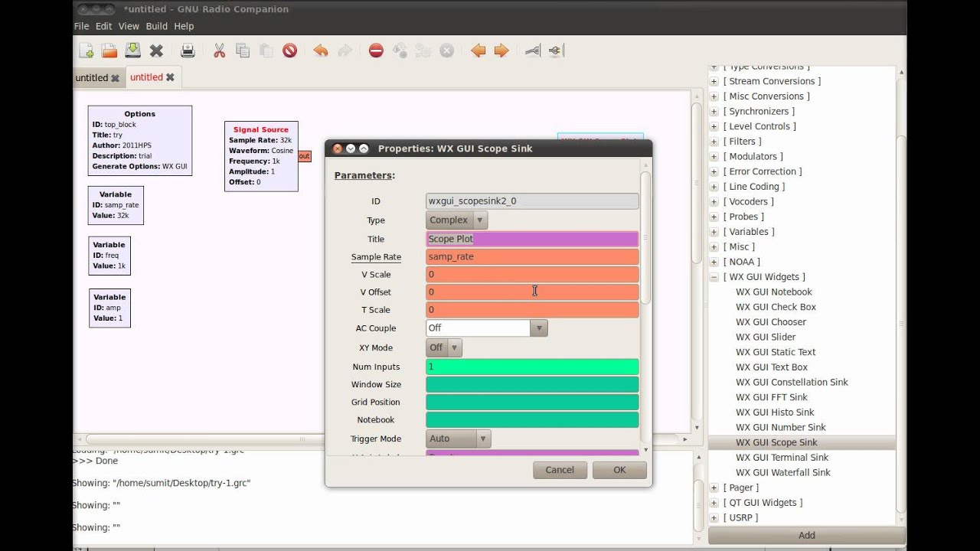Confirm the Properties dialog with OK
Screen dimensions: 980x551
tap(619, 470)
